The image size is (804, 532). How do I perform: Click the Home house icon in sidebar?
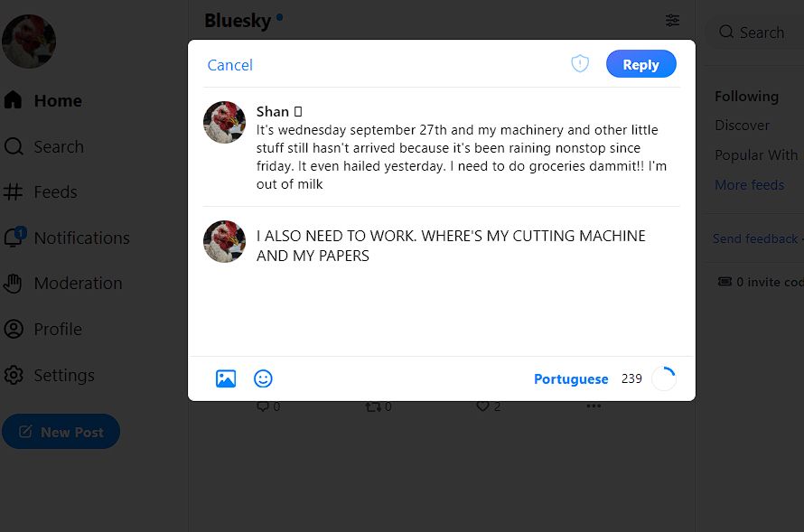(x=14, y=100)
